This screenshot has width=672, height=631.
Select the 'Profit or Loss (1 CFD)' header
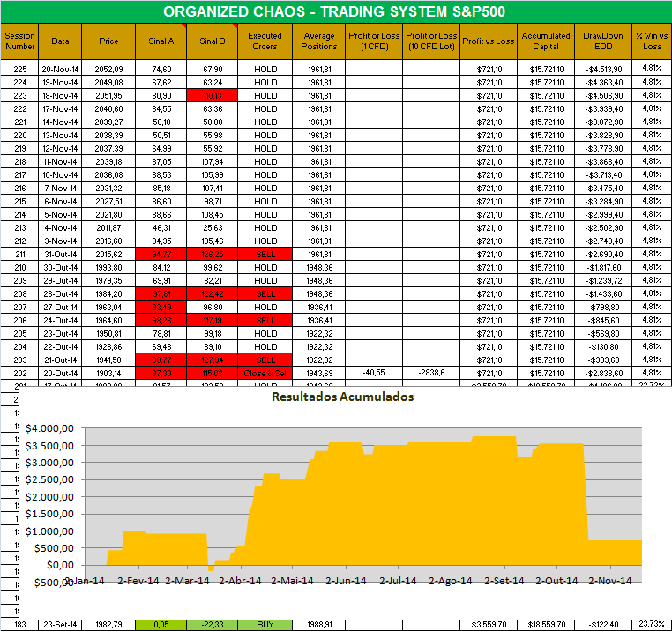point(374,41)
